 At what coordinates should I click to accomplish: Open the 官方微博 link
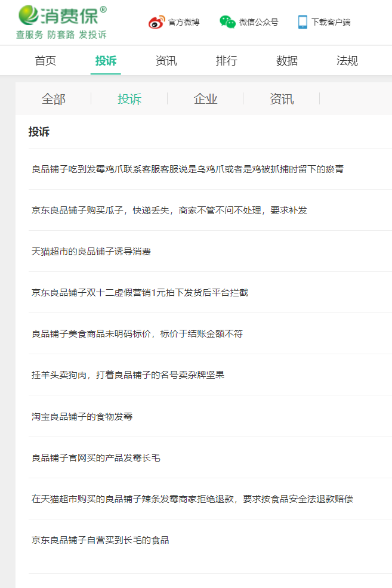[184, 23]
